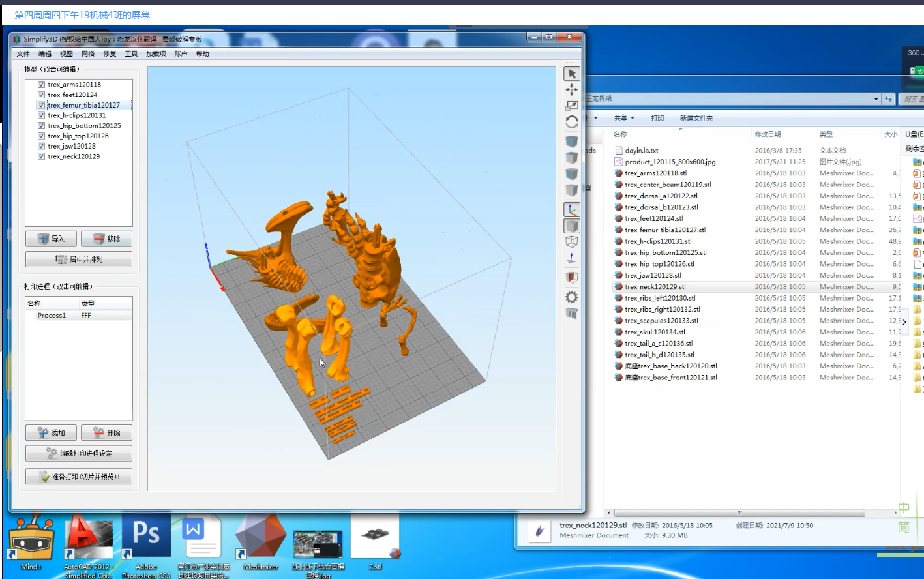Activate the move/translate model tool
The width and height of the screenshot is (924, 579).
(x=572, y=90)
